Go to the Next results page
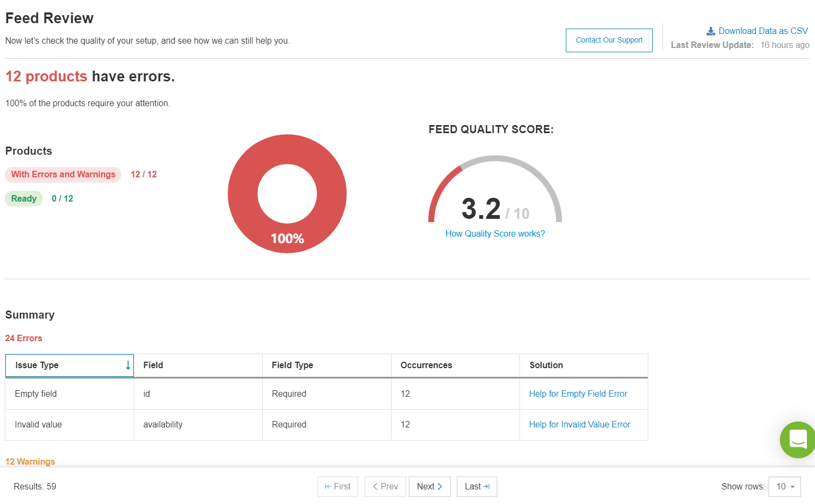This screenshot has width=815, height=504. [429, 487]
